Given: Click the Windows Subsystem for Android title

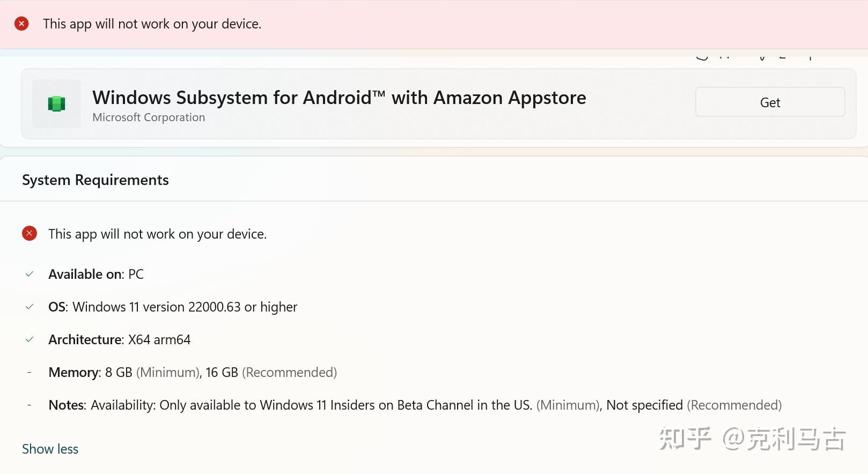Looking at the screenshot, I should tap(339, 98).
